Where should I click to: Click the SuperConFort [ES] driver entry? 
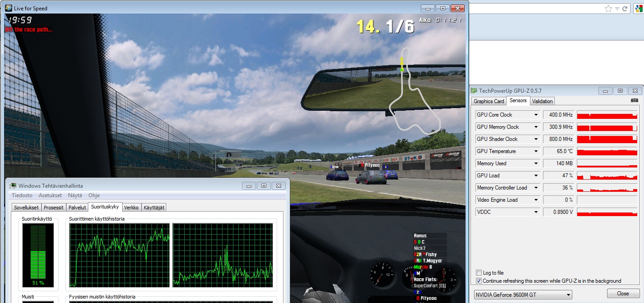(429, 286)
